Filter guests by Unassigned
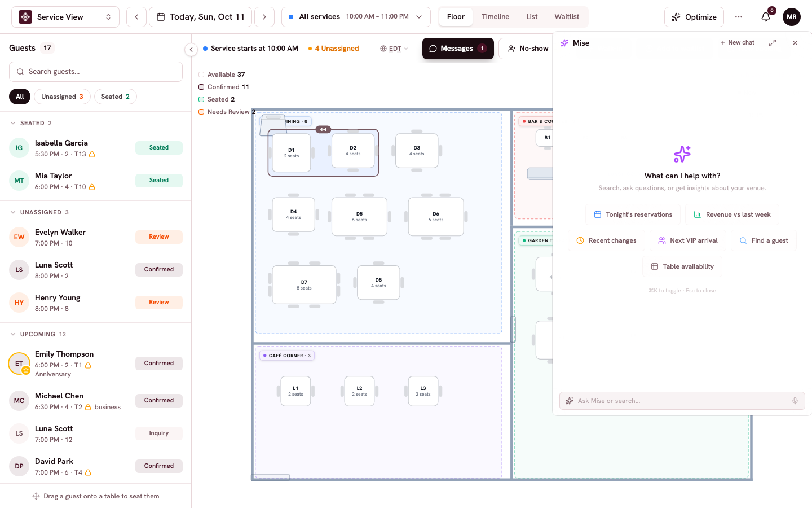This screenshot has width=812, height=508. pos(62,97)
